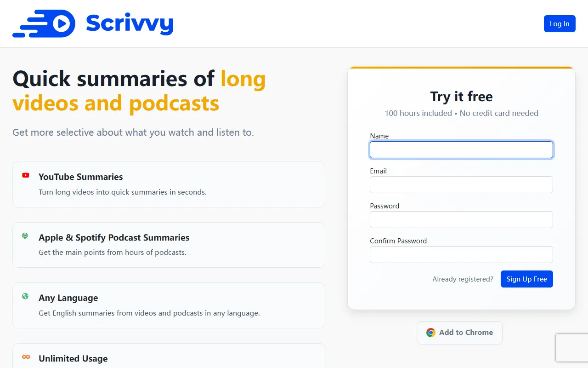This screenshot has height=368, width=588.
Task: Click the Chrome icon inside the Add to Chrome button
Action: 430,332
